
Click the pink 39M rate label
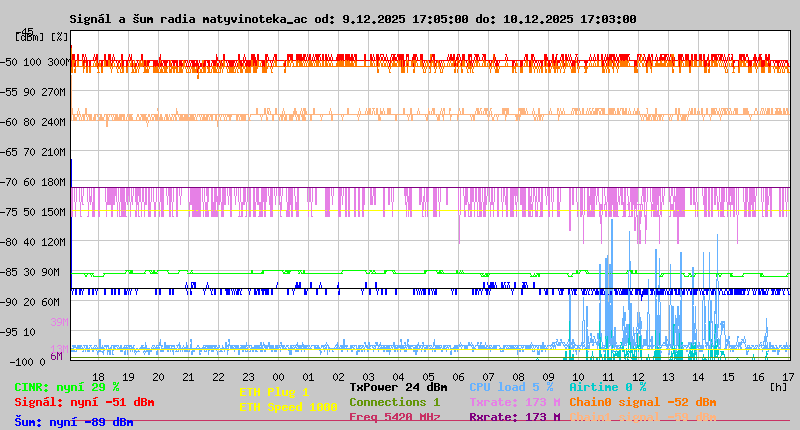point(59,322)
